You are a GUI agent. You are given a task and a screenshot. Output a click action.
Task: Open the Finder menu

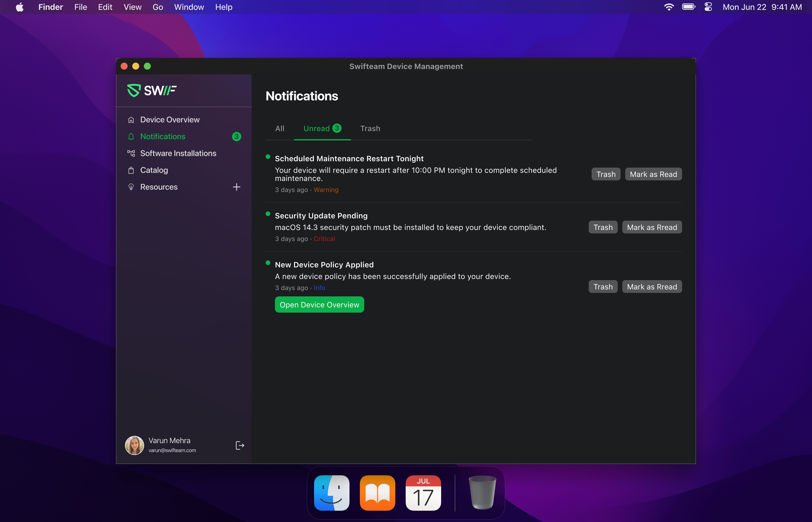pos(50,7)
